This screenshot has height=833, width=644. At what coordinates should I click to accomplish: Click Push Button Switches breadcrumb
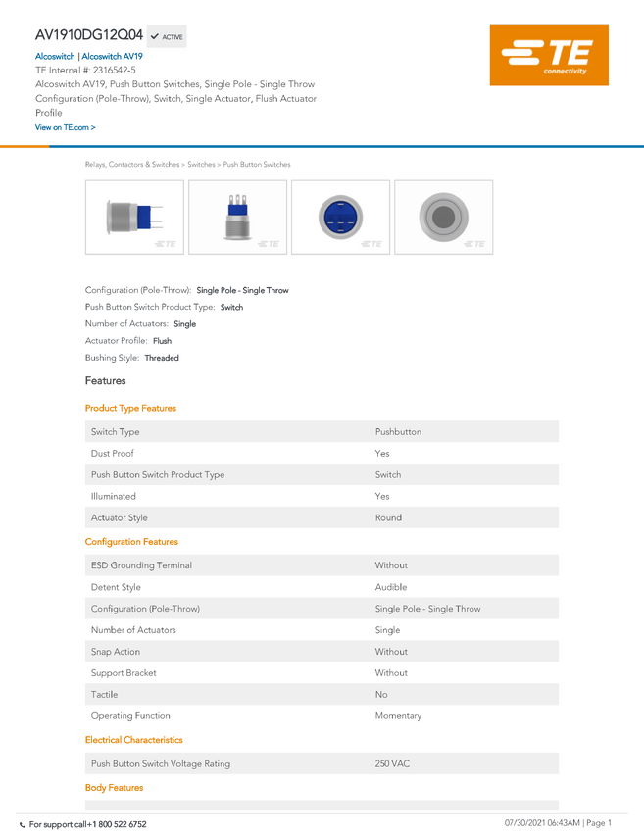point(257,165)
